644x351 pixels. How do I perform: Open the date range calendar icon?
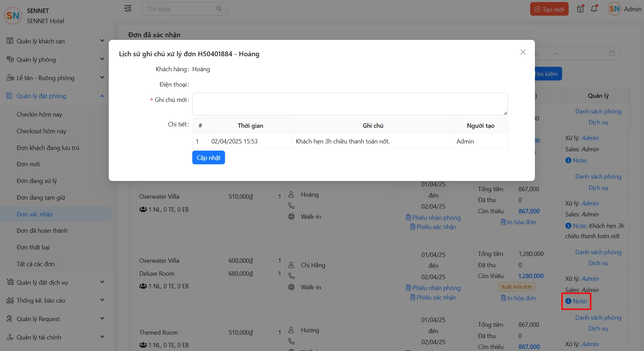click(612, 53)
